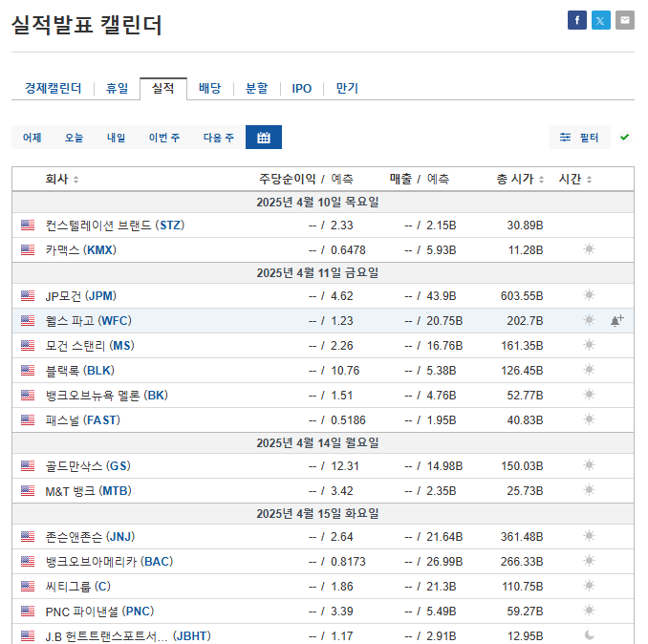
Task: Switch to IPO tab
Action: tap(302, 89)
